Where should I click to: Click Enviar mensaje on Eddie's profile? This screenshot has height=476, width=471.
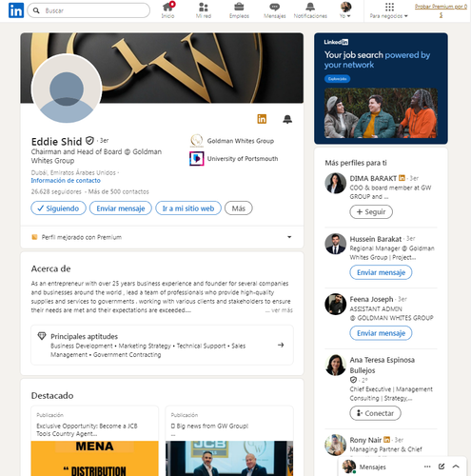click(x=121, y=208)
